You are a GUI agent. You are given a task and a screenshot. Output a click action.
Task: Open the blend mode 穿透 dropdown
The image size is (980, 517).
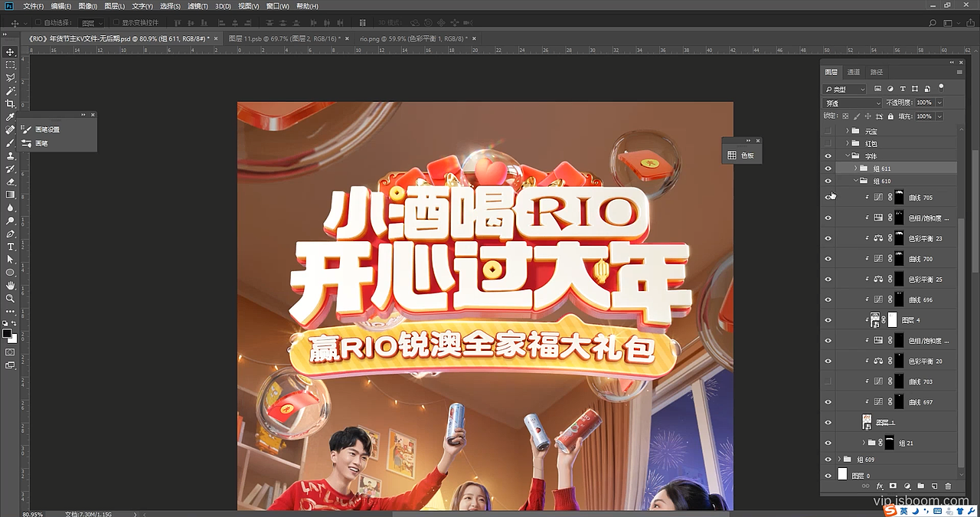pyautogui.click(x=852, y=103)
